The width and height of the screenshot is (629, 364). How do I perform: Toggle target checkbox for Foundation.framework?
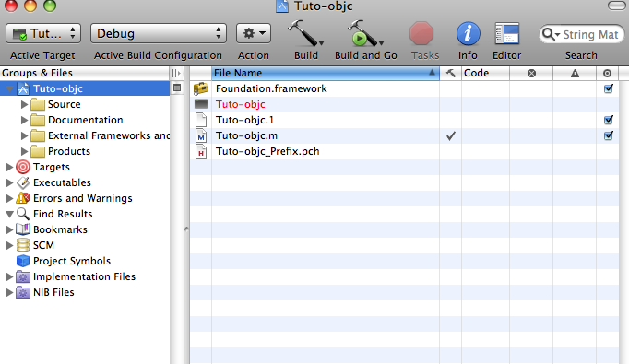click(608, 88)
